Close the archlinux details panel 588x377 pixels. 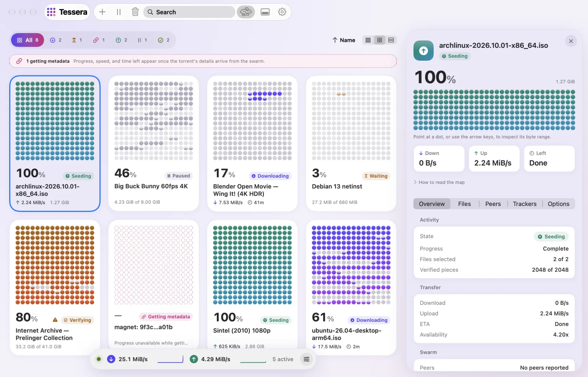571,41
